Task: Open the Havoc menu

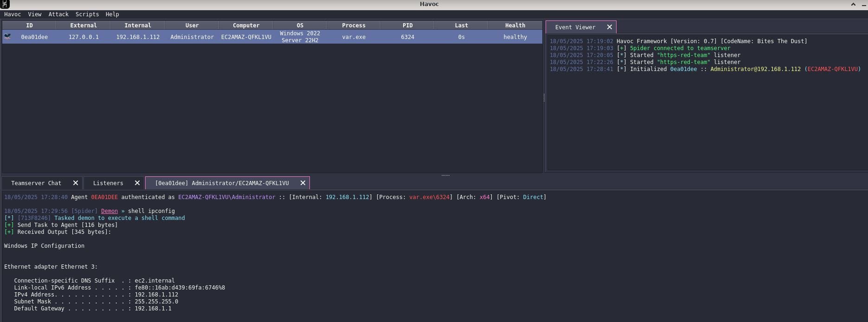Action: [x=13, y=14]
